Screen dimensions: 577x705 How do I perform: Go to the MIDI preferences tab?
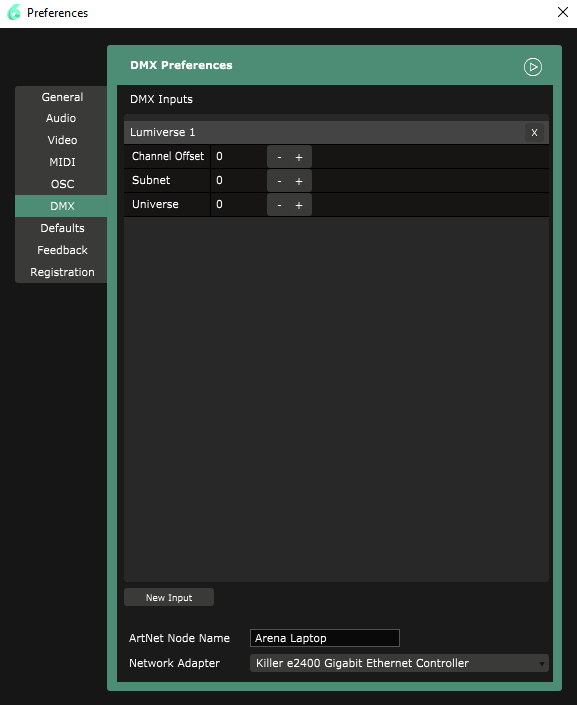coord(62,162)
